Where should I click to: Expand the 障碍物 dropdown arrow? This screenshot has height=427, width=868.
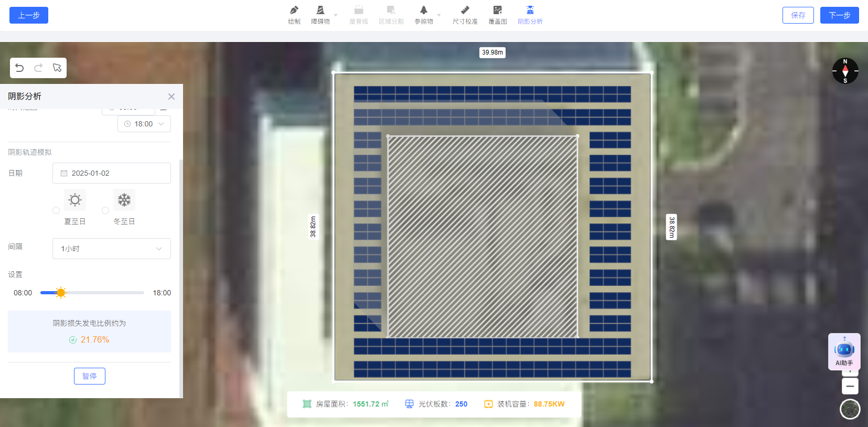coord(336,15)
